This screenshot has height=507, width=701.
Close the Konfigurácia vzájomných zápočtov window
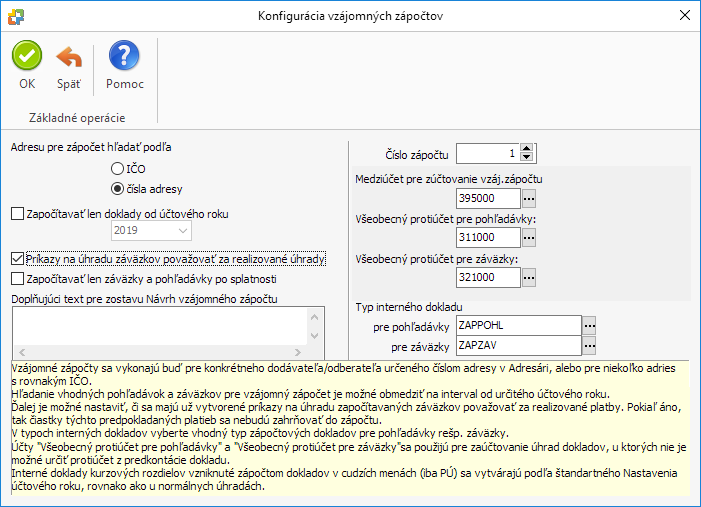[x=684, y=15]
